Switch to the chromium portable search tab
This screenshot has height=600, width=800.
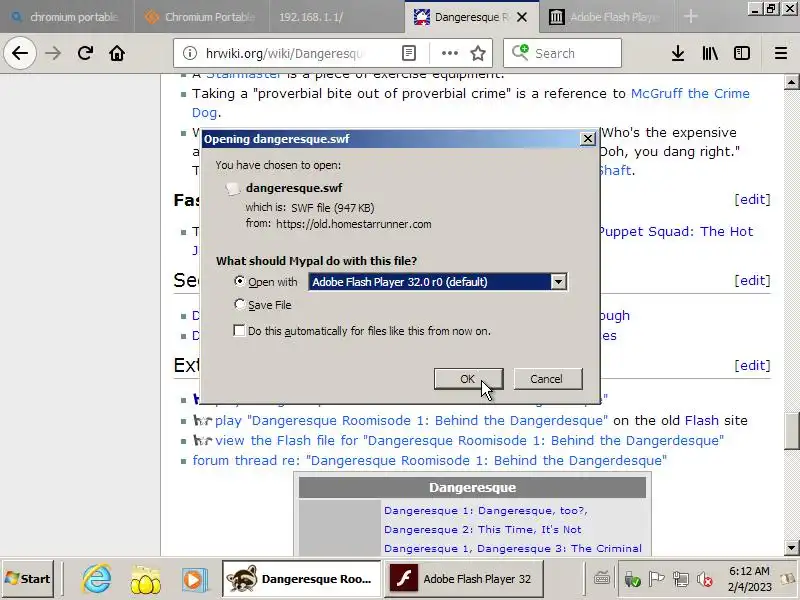click(x=67, y=17)
